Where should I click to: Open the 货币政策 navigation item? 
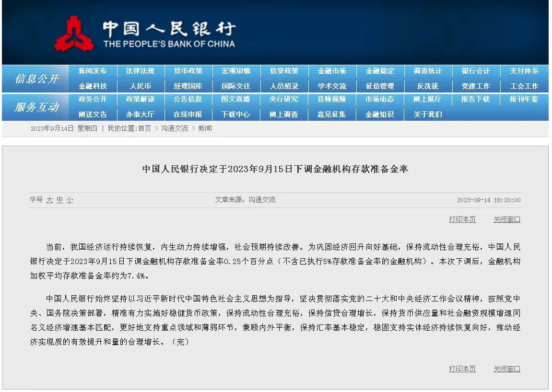pos(188,71)
